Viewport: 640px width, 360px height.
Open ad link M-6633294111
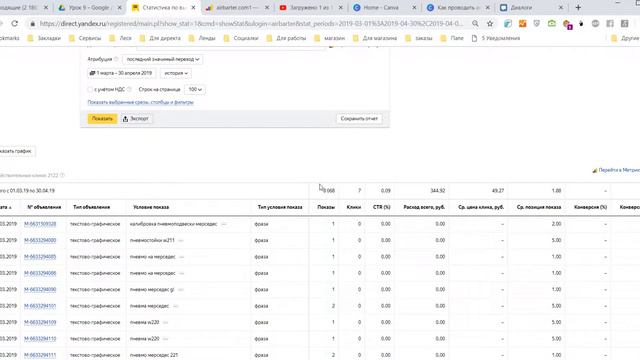pos(40,355)
